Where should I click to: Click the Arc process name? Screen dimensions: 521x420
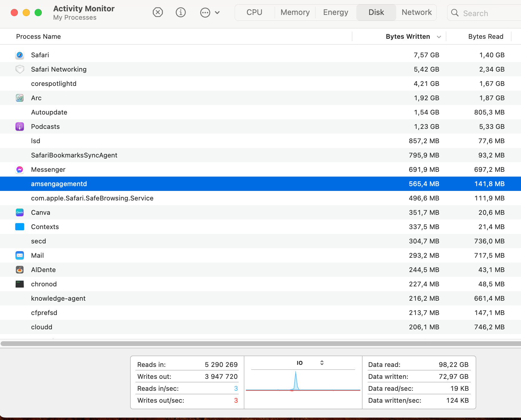36,98
